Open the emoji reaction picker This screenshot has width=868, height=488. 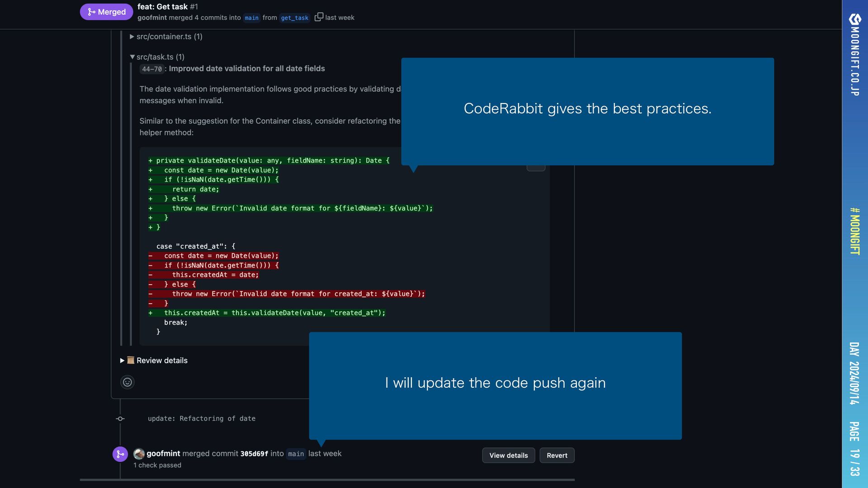[127, 382]
